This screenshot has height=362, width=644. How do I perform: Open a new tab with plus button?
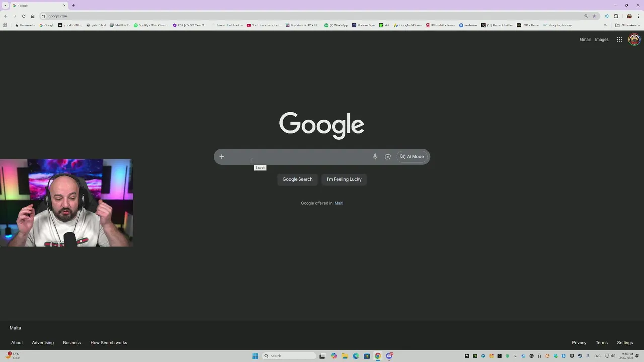[x=73, y=5]
